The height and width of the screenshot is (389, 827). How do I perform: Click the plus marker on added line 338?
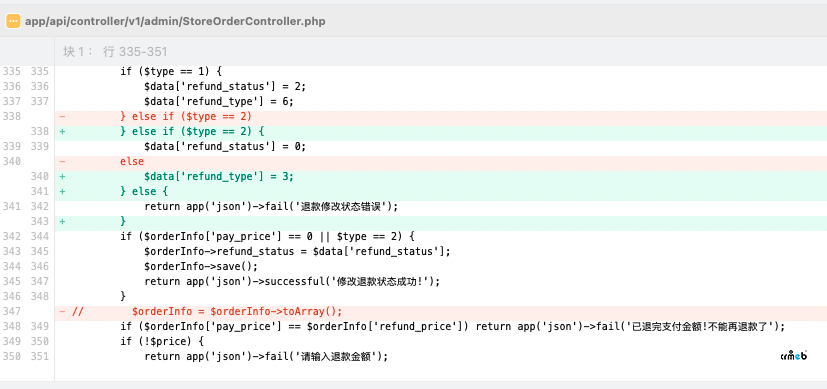pos(62,131)
